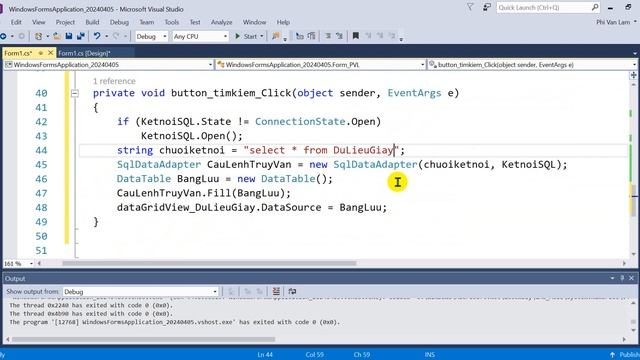The height and width of the screenshot is (360, 640).
Task: Open the Window menu
Action: [x=254, y=22]
